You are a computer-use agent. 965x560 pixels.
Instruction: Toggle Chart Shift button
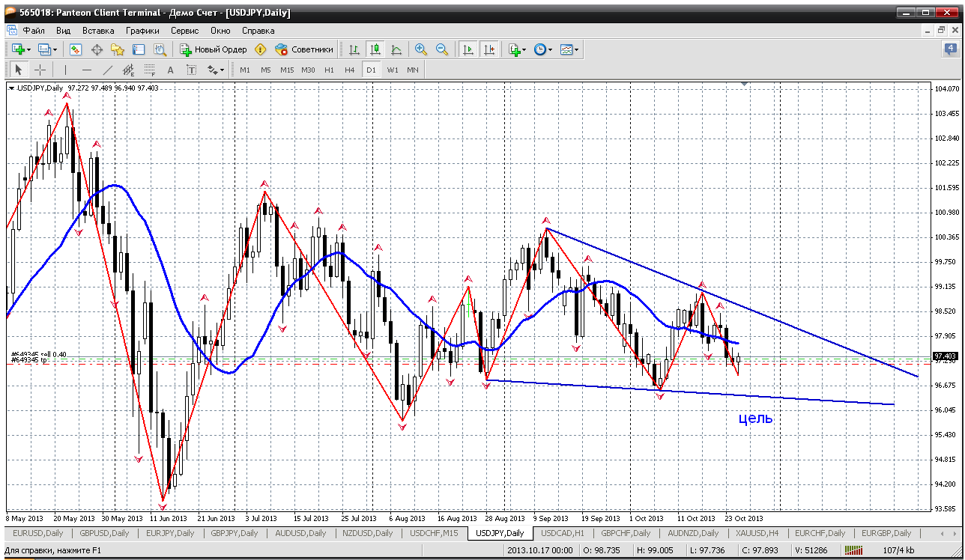(488, 49)
